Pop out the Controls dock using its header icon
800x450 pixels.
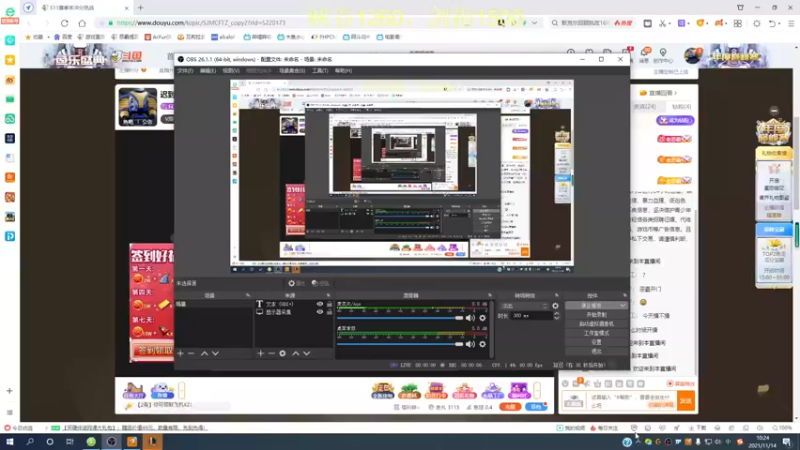[624, 295]
